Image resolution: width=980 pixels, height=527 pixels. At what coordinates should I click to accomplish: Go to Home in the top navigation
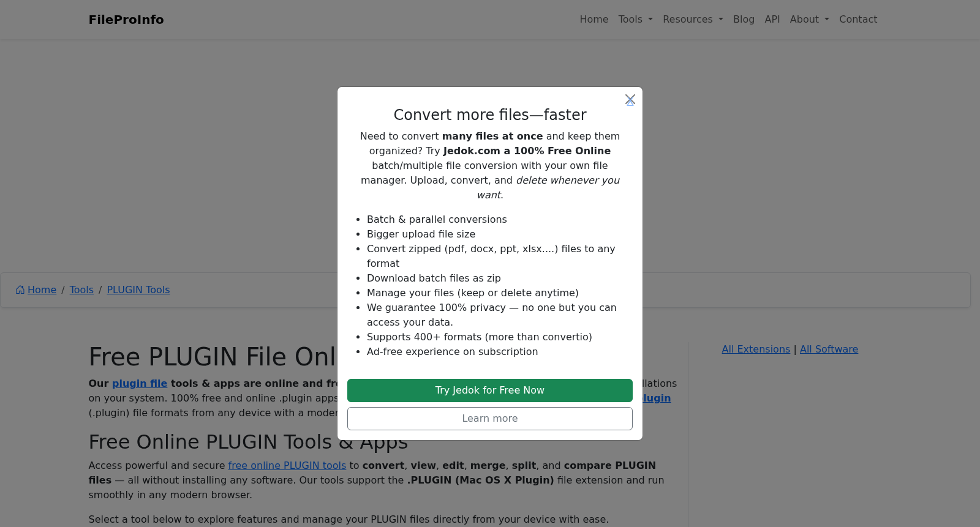(x=594, y=20)
